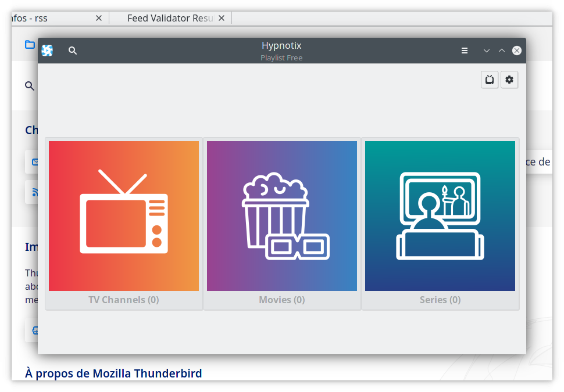Switch to the "Feed Validator Resu" tab in Thunderbird
The image size is (564, 392).
[x=170, y=18]
